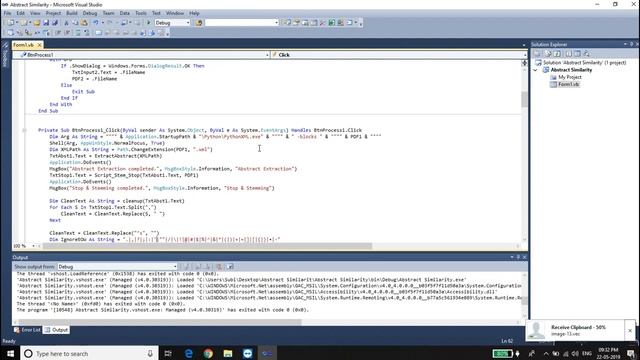Open Solution Explorer from main toolbar
The image size is (640, 360).
288,23
